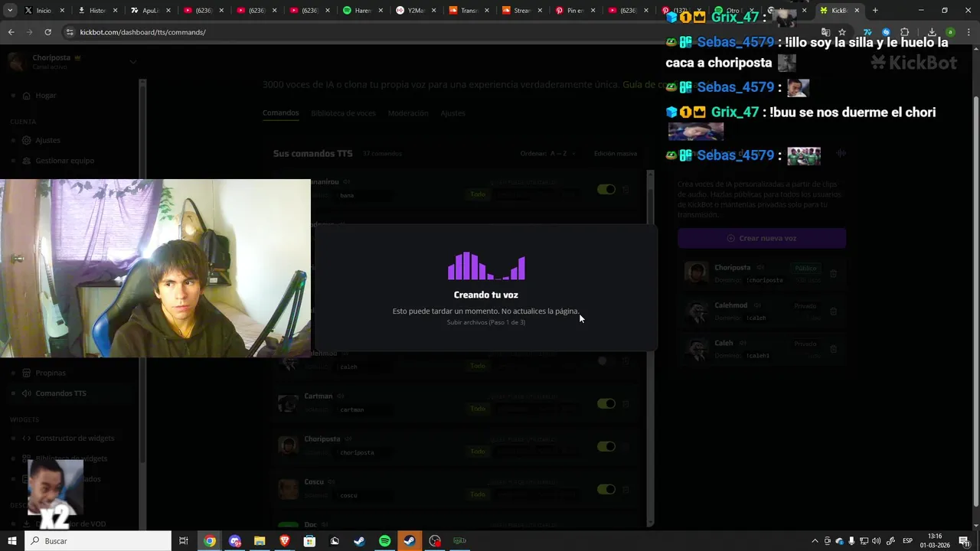Play the Choriposta command speaker preview
980x551 pixels.
point(348,439)
